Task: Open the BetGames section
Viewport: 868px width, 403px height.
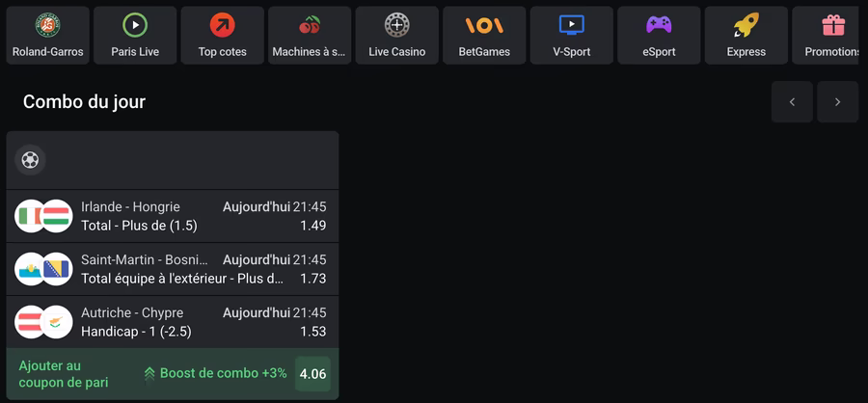Action: tap(484, 36)
